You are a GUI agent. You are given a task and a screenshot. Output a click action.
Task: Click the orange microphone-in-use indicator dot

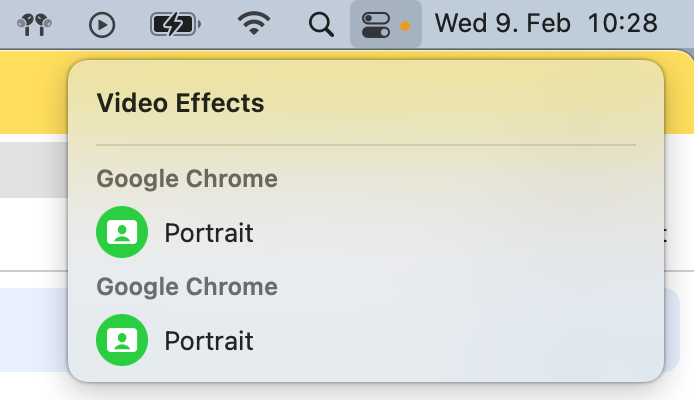click(405, 25)
